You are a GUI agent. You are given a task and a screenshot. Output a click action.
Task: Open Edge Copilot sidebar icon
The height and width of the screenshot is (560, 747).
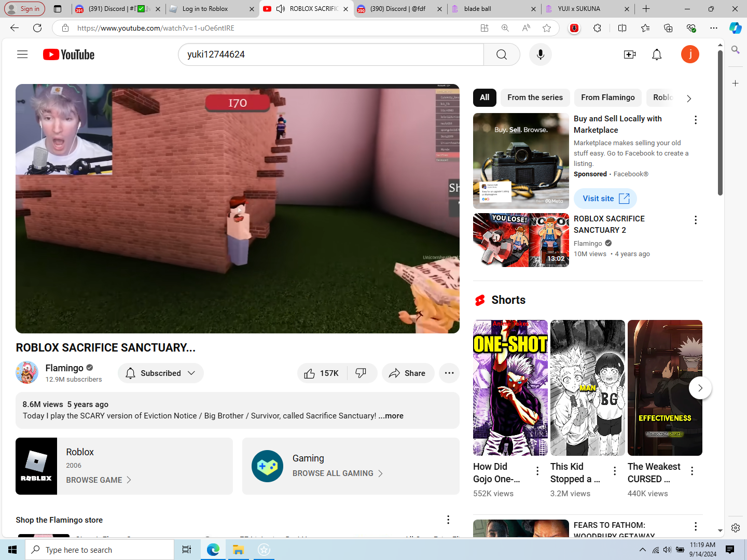736,28
